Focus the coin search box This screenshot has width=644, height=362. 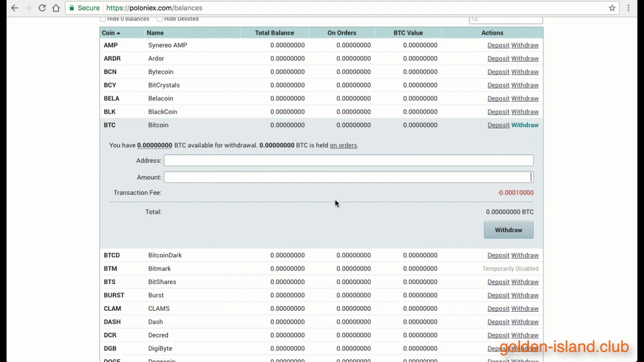506,19
